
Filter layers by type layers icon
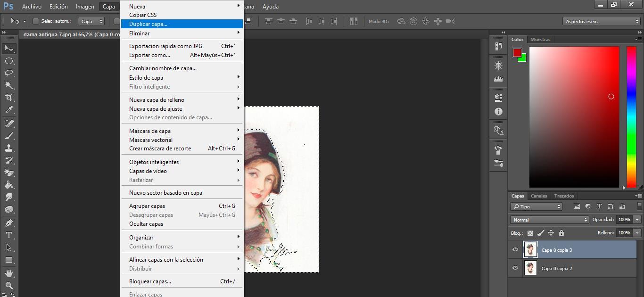coord(599,206)
